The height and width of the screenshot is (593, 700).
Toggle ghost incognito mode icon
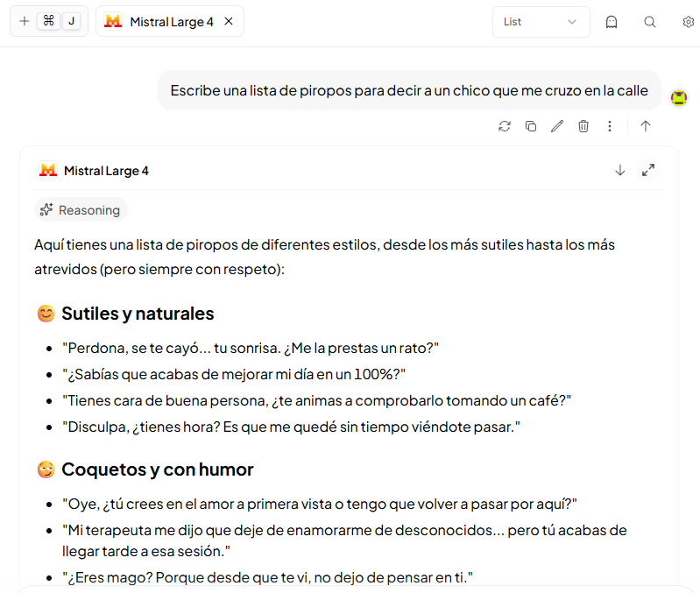612,22
